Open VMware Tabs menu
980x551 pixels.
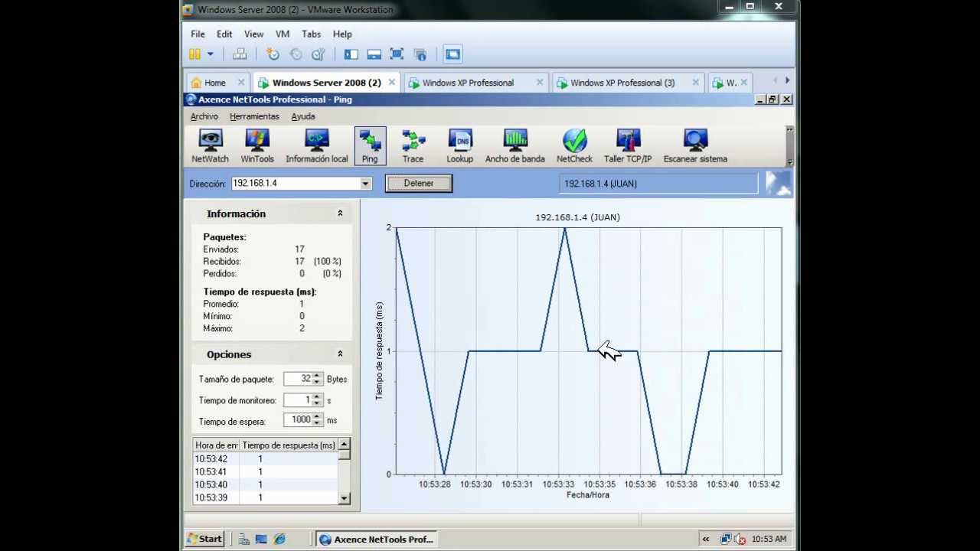tap(311, 34)
